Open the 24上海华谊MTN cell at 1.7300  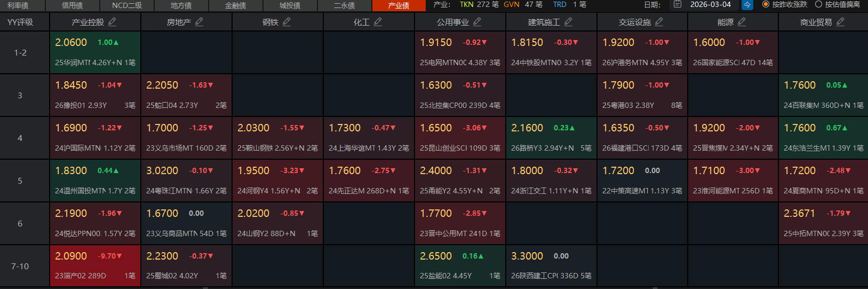point(369,138)
